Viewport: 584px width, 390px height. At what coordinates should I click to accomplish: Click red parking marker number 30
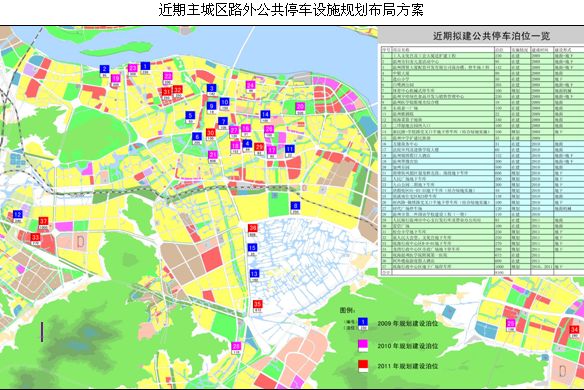pos(210,134)
